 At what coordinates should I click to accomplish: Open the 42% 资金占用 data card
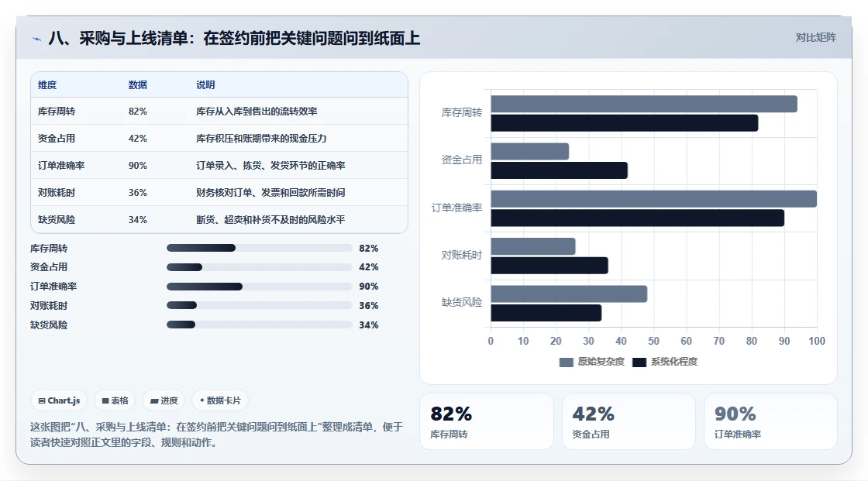click(629, 421)
